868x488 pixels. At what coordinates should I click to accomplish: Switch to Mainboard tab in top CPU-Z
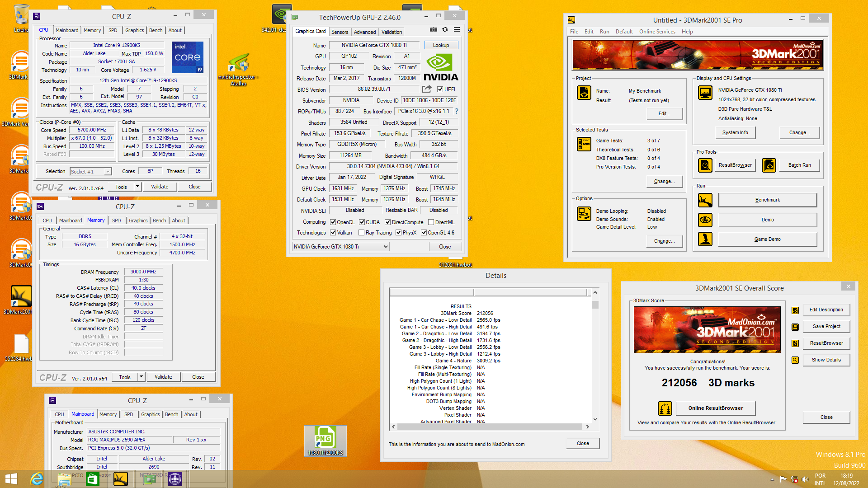(x=67, y=30)
